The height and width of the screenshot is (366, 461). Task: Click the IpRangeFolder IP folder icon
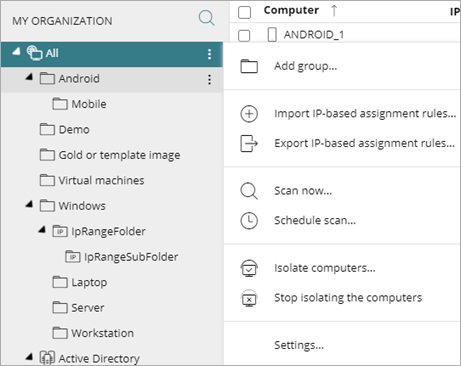[60, 231]
